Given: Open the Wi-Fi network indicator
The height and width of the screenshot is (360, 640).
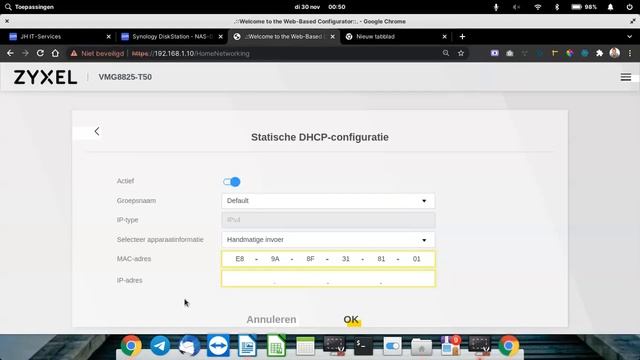Looking at the screenshot, I should [x=538, y=7].
